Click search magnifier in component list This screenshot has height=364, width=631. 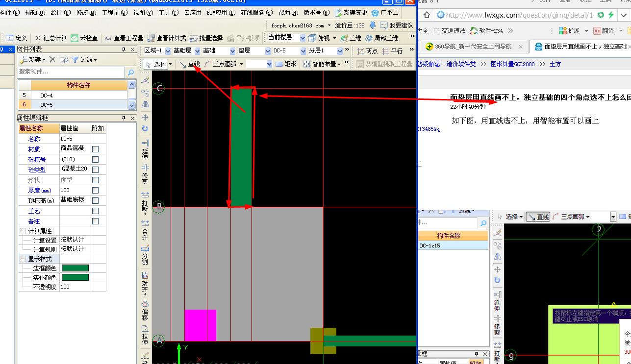(x=131, y=73)
